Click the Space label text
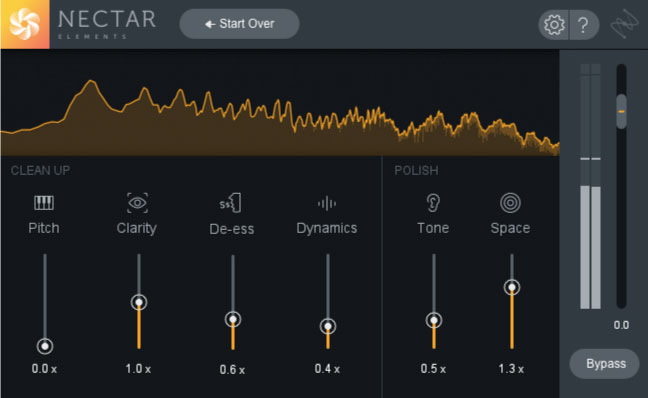The image size is (648, 398). click(x=510, y=228)
